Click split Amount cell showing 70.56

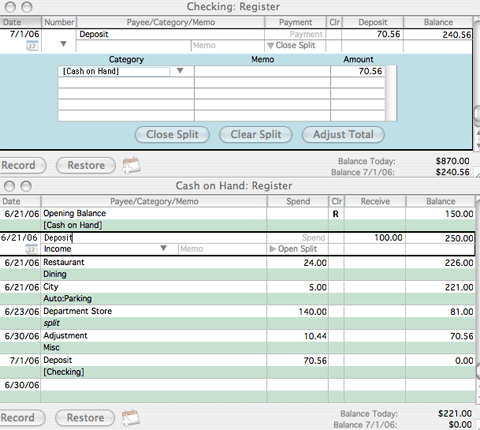pyautogui.click(x=358, y=71)
